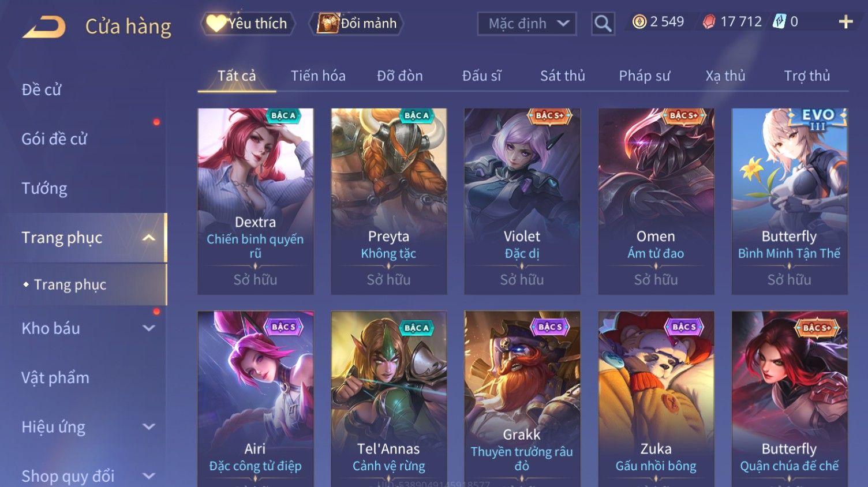Select the Pháp sư category tab
The height and width of the screenshot is (487, 868).
[644, 76]
